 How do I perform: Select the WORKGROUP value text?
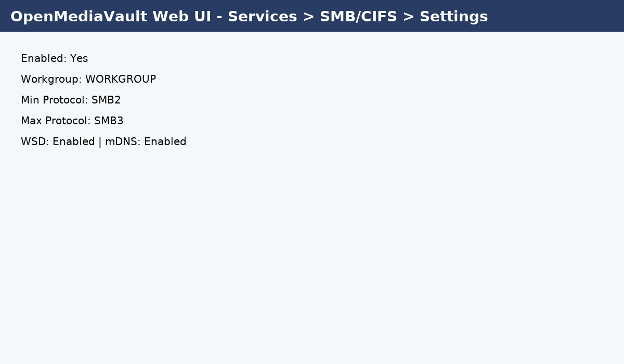[120, 80]
